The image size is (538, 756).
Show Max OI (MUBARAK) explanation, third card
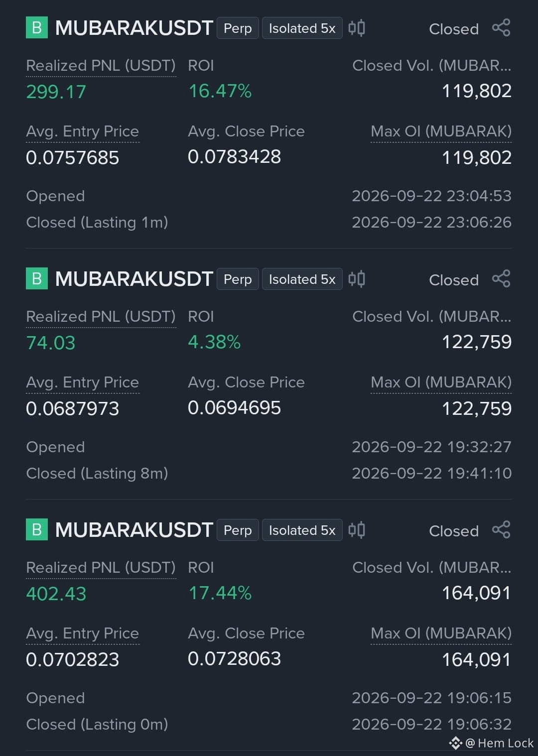(x=441, y=633)
